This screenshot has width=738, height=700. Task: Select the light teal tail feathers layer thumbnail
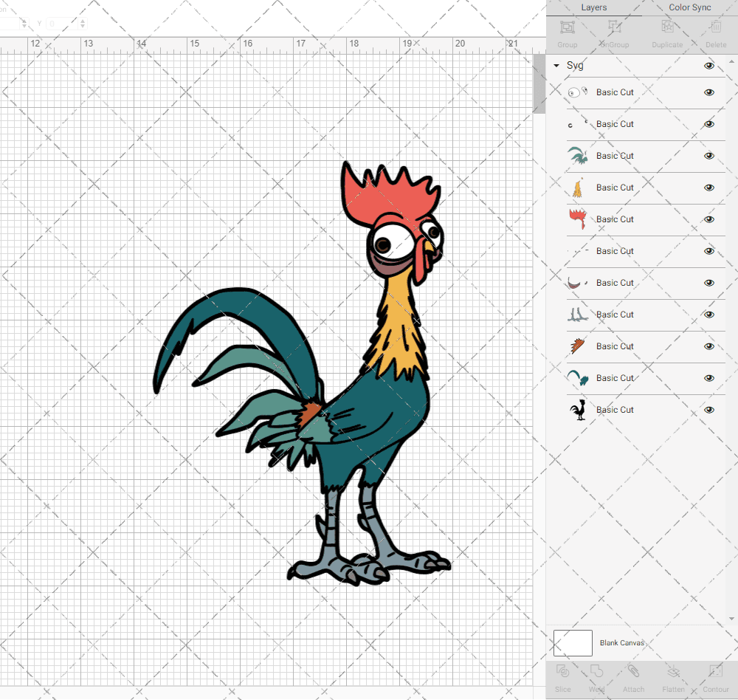(x=578, y=156)
